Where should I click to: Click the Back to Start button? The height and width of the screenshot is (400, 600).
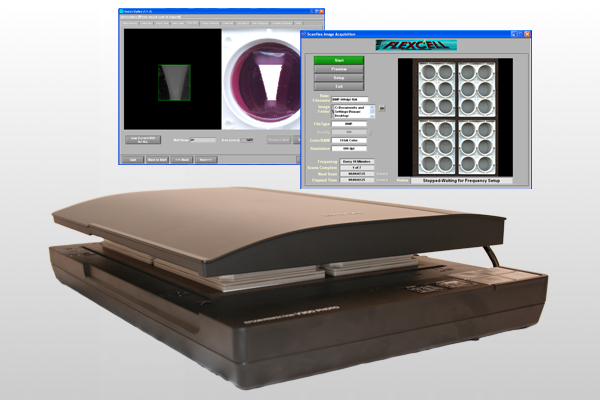(156, 158)
